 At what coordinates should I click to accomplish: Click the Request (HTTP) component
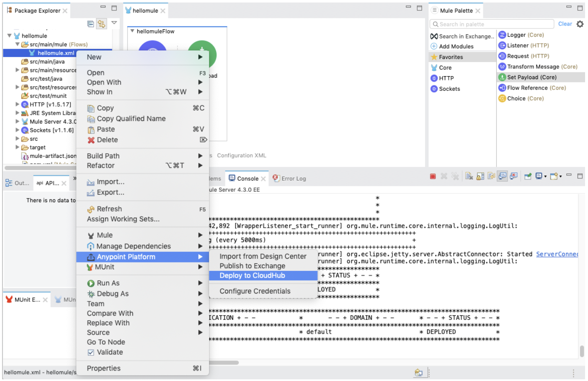pos(524,56)
